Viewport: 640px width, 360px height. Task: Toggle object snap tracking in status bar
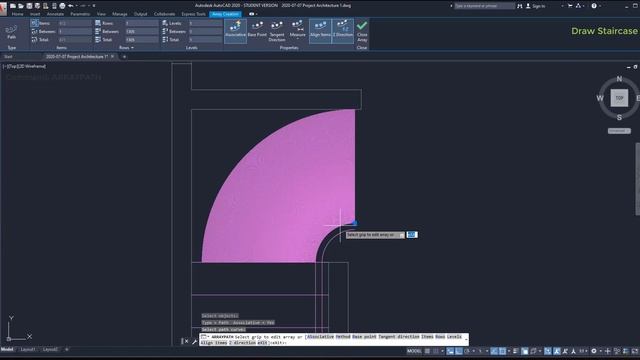(x=494, y=351)
